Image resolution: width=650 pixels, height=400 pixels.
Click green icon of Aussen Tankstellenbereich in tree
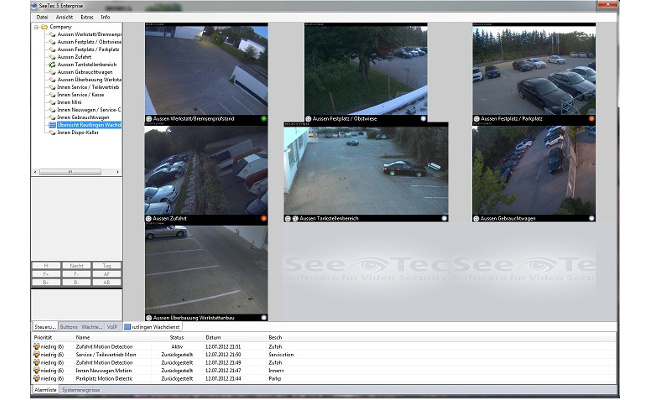52,65
